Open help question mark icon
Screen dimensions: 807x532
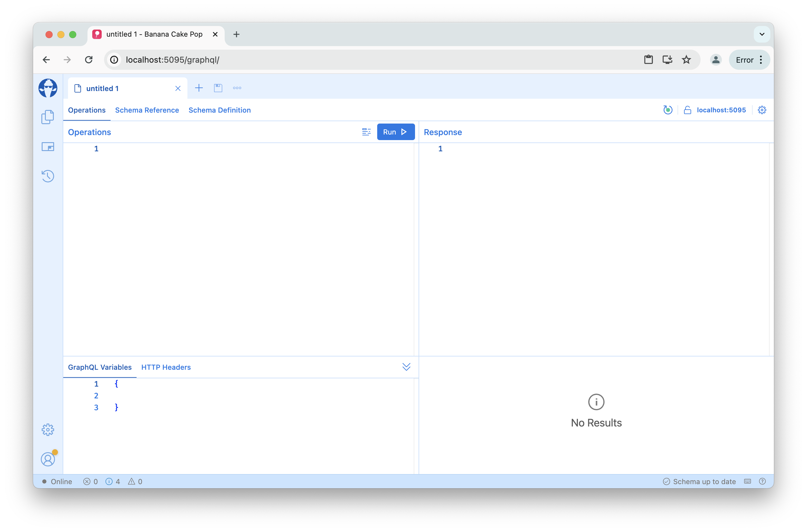(762, 481)
